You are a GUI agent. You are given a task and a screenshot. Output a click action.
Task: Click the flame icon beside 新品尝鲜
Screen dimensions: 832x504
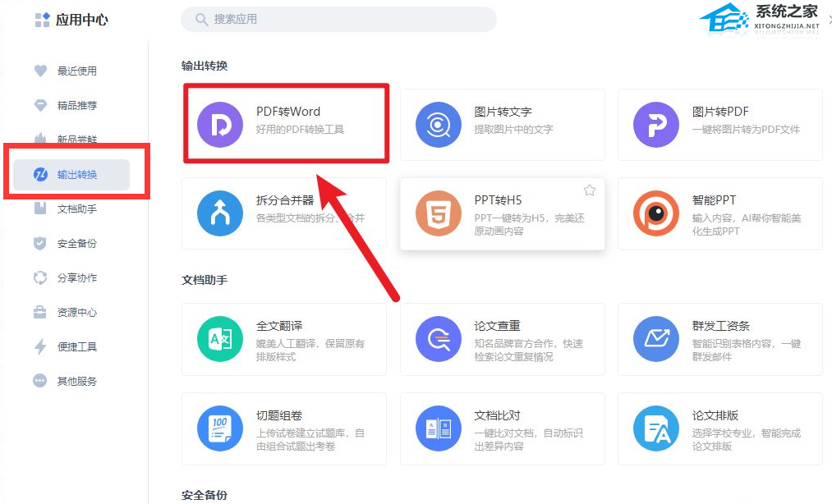40,138
